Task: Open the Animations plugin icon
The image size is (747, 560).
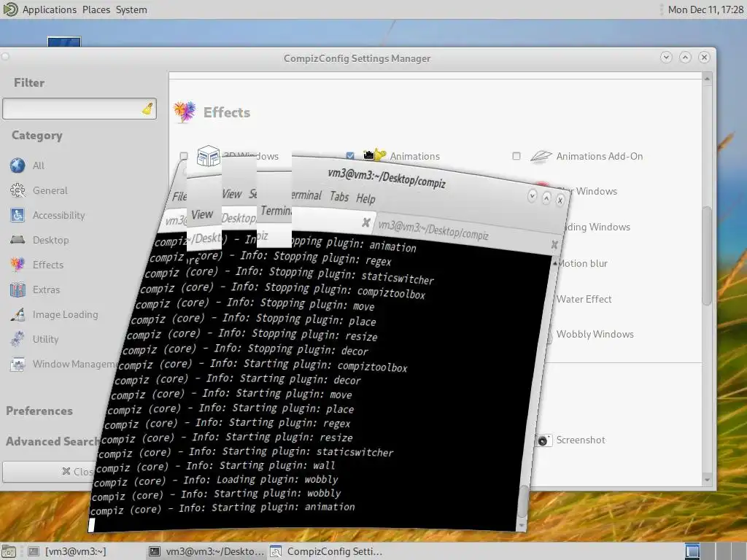Action: 374,155
